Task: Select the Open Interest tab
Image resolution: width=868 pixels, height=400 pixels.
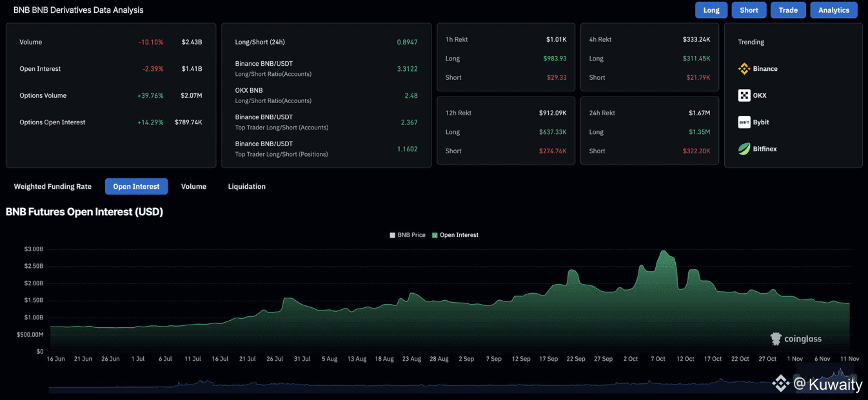Action: pos(136,187)
